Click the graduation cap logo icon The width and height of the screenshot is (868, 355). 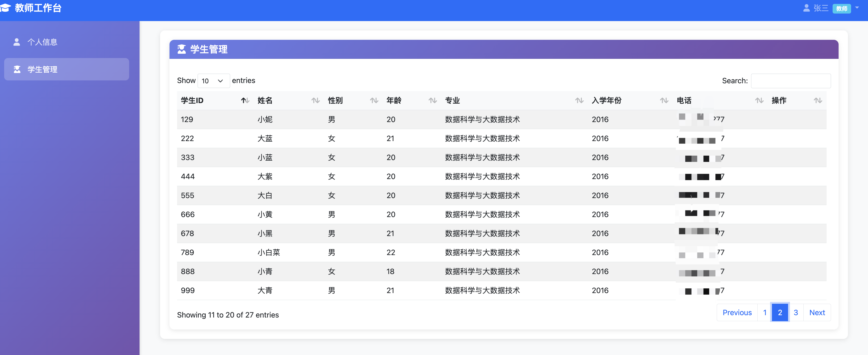coord(5,8)
